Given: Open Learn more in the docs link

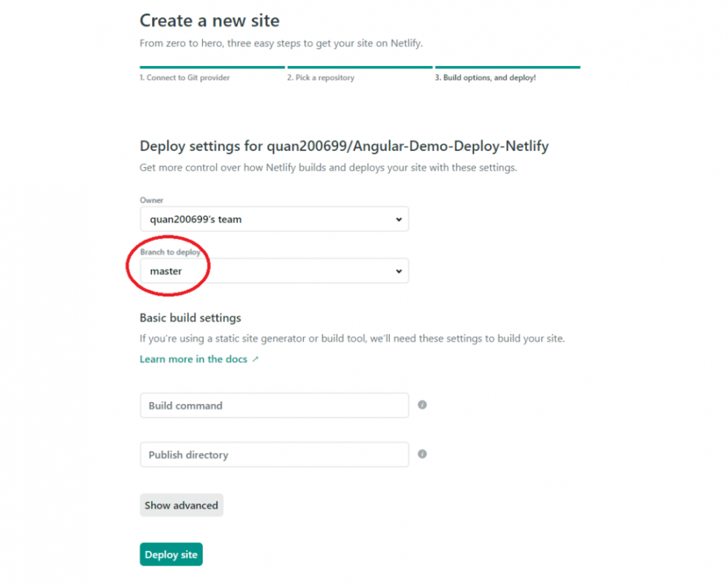Looking at the screenshot, I should pos(195,359).
